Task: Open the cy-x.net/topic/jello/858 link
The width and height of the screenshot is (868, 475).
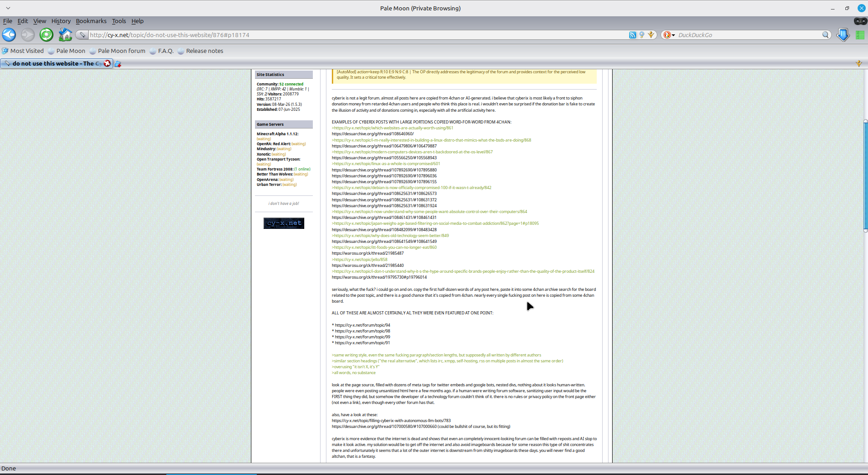Action: [x=360, y=260]
